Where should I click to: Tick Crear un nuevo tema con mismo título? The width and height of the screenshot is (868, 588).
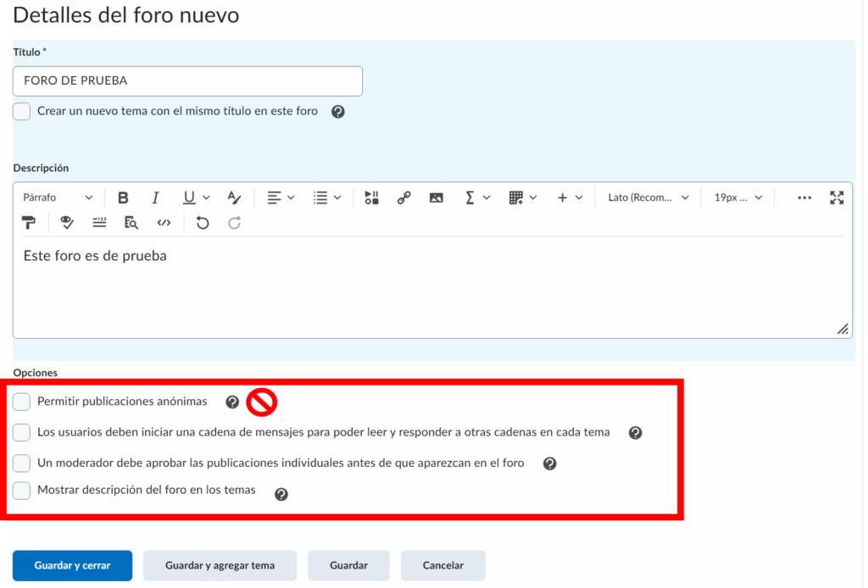point(22,111)
